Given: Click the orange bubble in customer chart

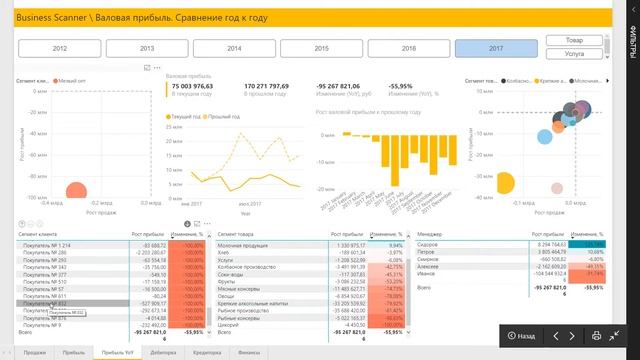Looking at the screenshot, I should [x=76, y=191].
